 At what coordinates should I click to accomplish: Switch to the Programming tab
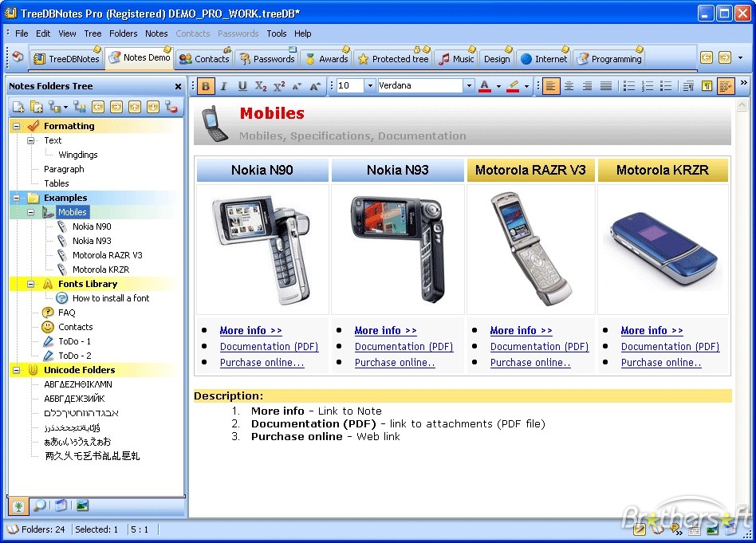(610, 58)
